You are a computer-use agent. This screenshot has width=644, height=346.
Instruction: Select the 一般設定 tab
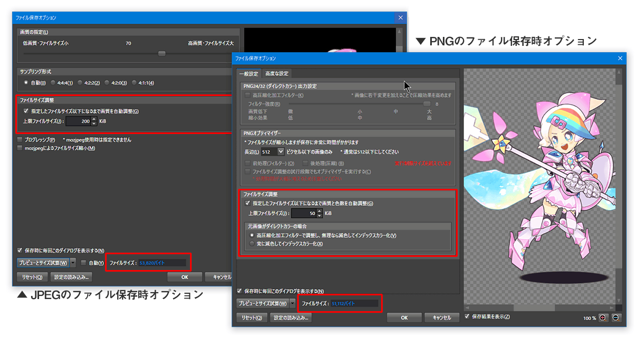point(249,73)
